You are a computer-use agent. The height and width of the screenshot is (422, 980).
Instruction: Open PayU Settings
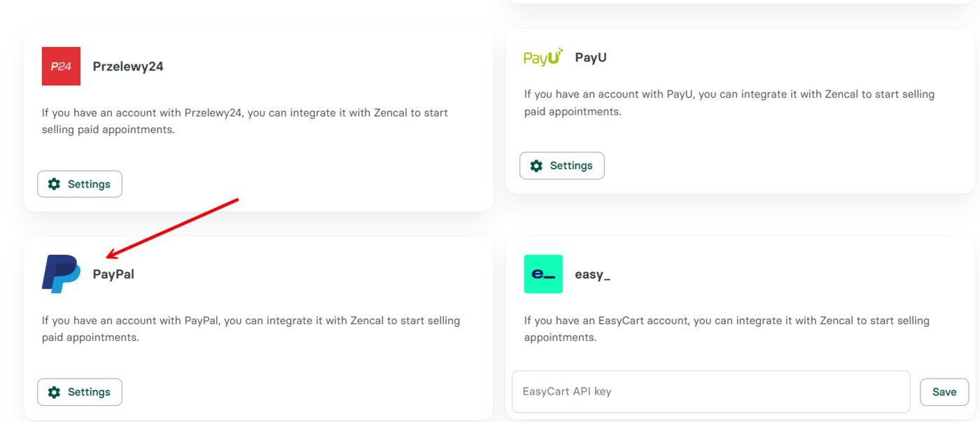coord(562,165)
